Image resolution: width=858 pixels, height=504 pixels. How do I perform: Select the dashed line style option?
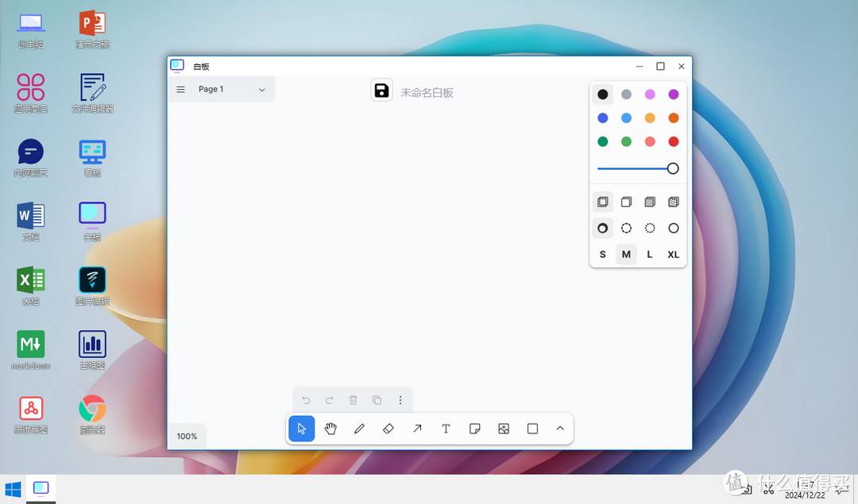(626, 229)
